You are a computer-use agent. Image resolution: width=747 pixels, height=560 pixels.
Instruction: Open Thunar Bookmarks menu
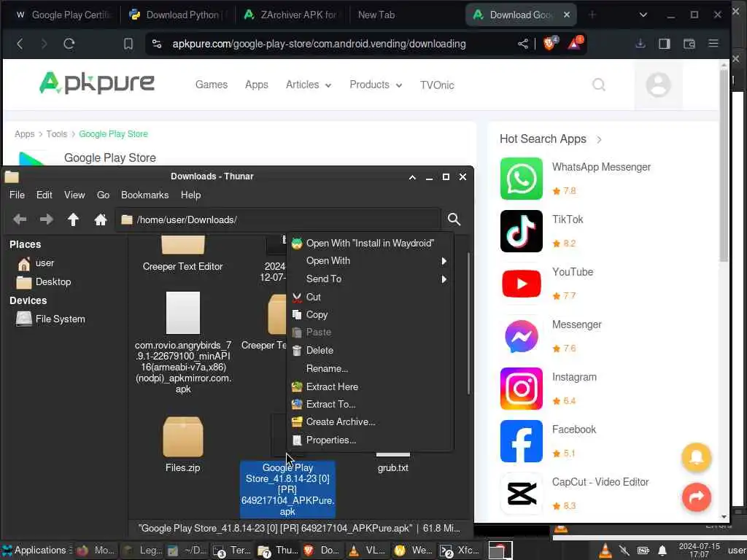pyautogui.click(x=144, y=195)
